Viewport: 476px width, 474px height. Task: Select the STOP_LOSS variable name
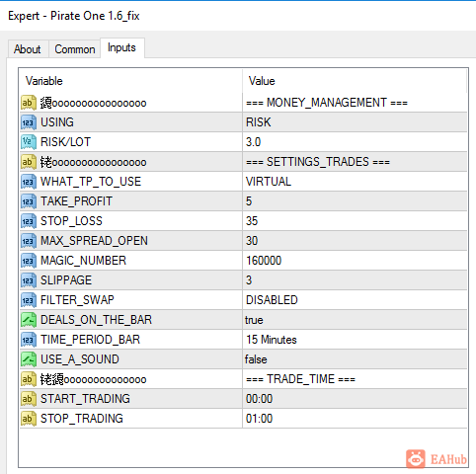click(71, 221)
